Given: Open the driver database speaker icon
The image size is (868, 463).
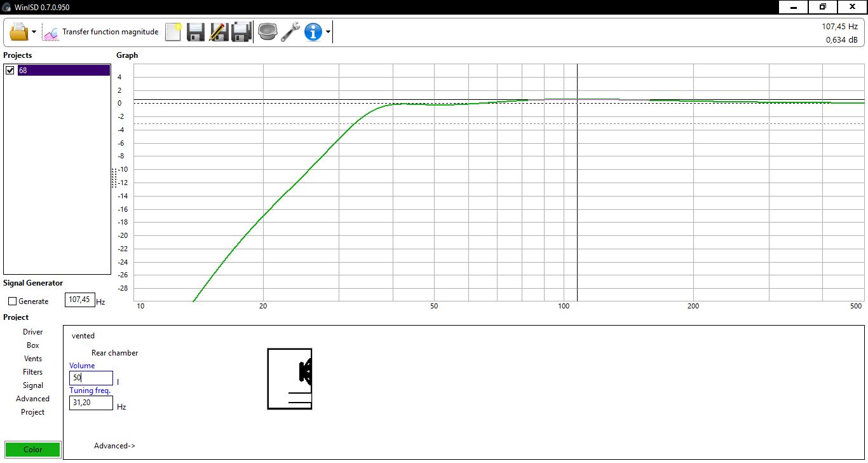Looking at the screenshot, I should pyautogui.click(x=268, y=32).
